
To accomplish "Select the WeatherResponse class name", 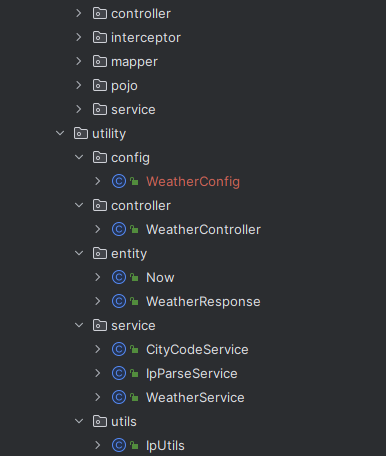I will click(x=203, y=302).
